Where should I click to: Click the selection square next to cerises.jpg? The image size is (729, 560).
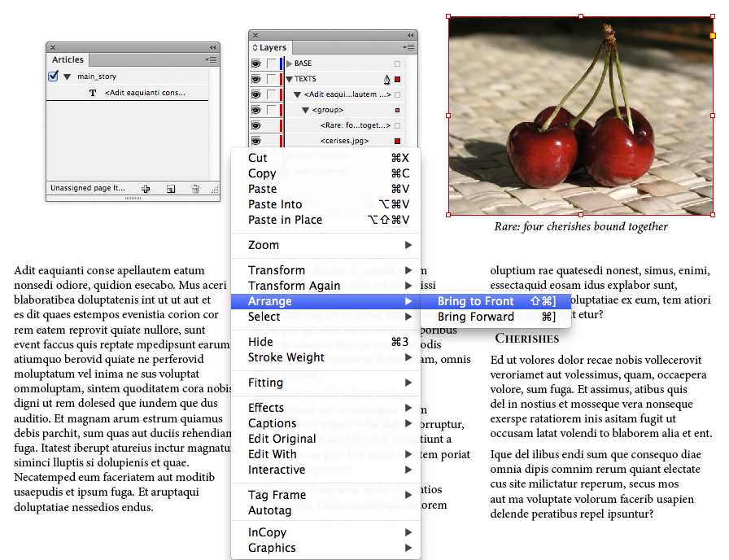(x=397, y=141)
